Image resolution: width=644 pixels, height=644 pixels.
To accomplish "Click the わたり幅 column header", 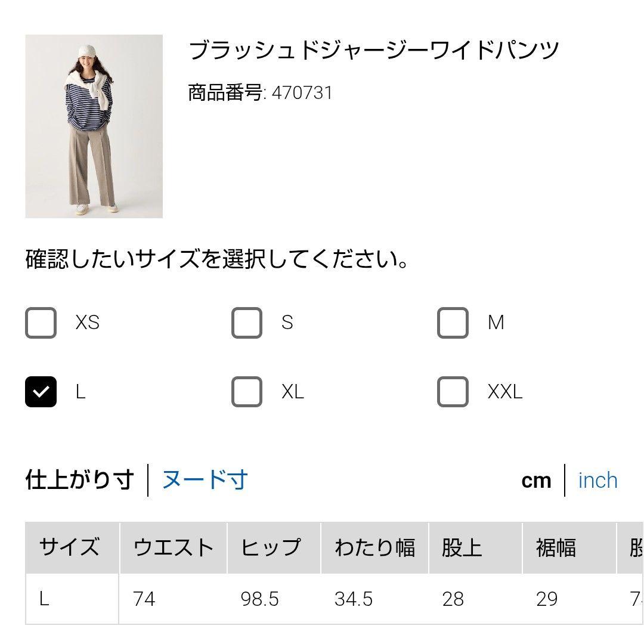I will [x=374, y=547].
